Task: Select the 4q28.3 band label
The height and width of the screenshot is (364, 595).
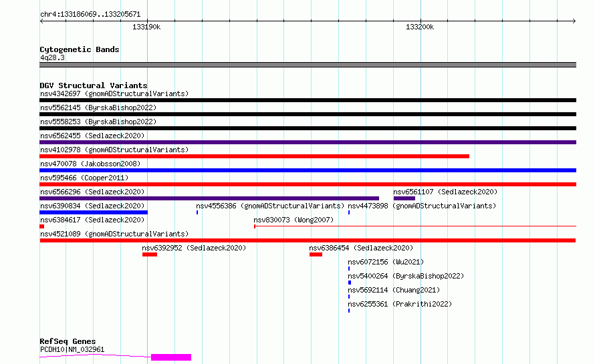Action: (52, 57)
